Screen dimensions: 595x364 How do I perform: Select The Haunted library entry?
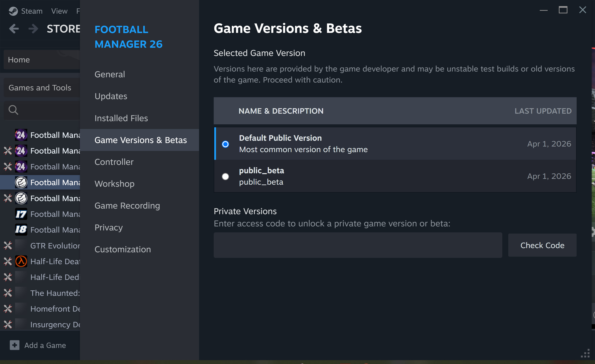40,293
